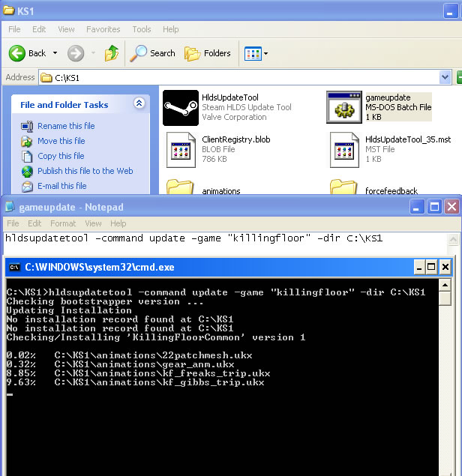Open Notepad Edit menu
Viewport: 462px width, 476px height.
tap(34, 223)
